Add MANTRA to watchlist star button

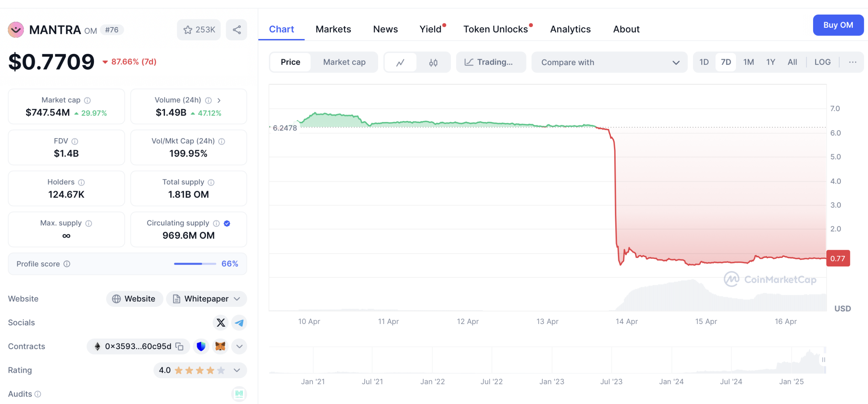pyautogui.click(x=199, y=30)
